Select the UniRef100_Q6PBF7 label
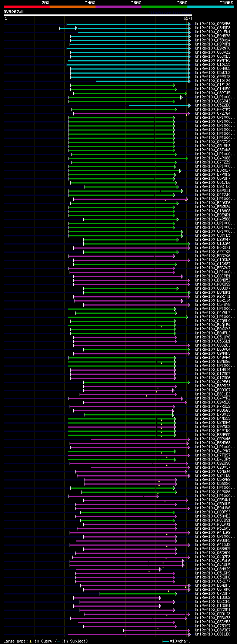The height and width of the screenshot is (644, 237). point(213,179)
